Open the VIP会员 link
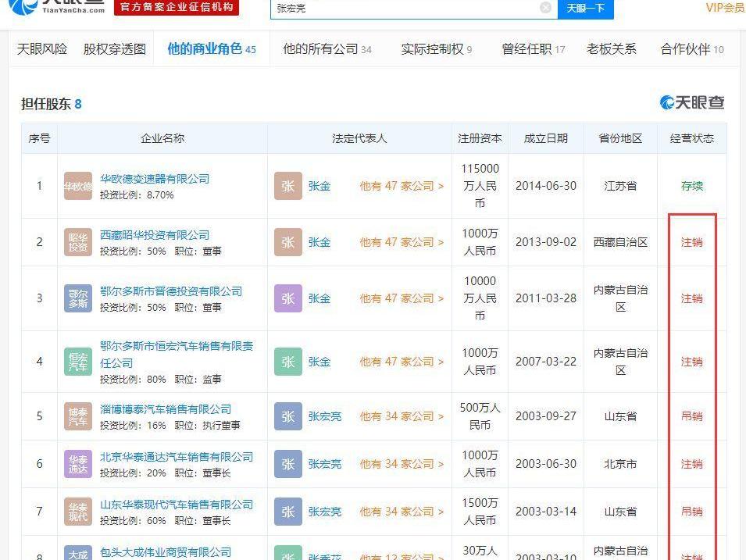 [725, 8]
